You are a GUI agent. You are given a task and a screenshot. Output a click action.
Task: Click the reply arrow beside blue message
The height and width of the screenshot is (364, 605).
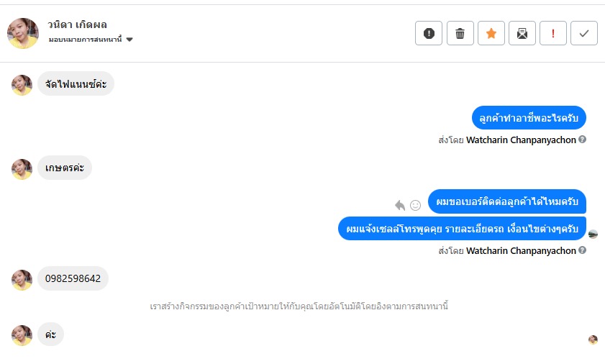click(x=400, y=205)
